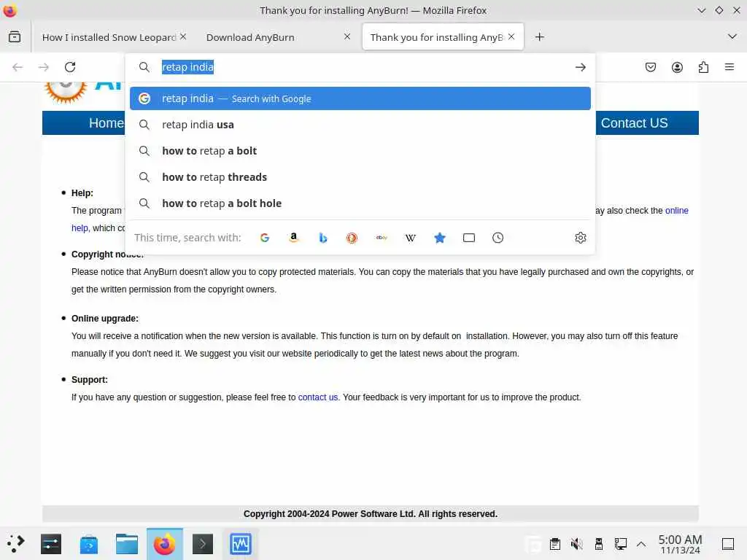Open the system settings taskbar icon
The image size is (747, 560).
(51, 544)
